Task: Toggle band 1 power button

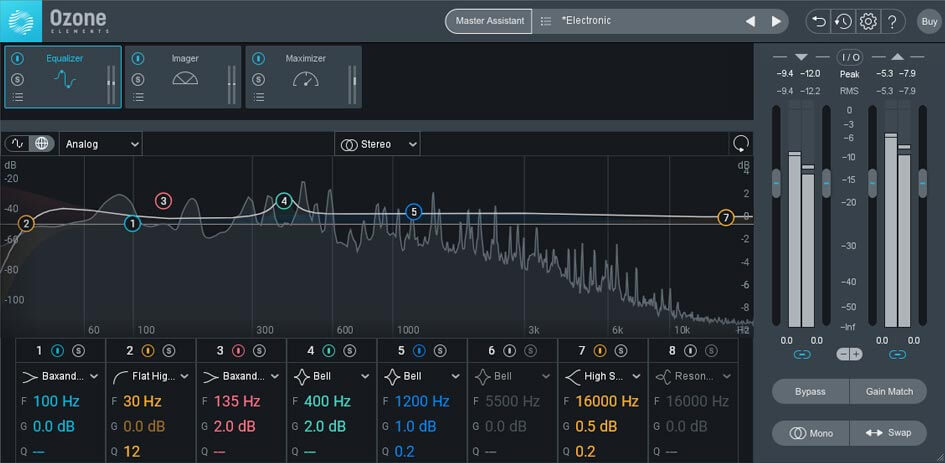Action: [58, 350]
